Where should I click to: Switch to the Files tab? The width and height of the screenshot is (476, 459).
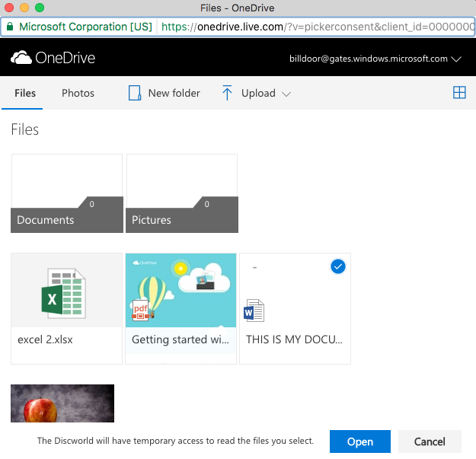click(25, 93)
